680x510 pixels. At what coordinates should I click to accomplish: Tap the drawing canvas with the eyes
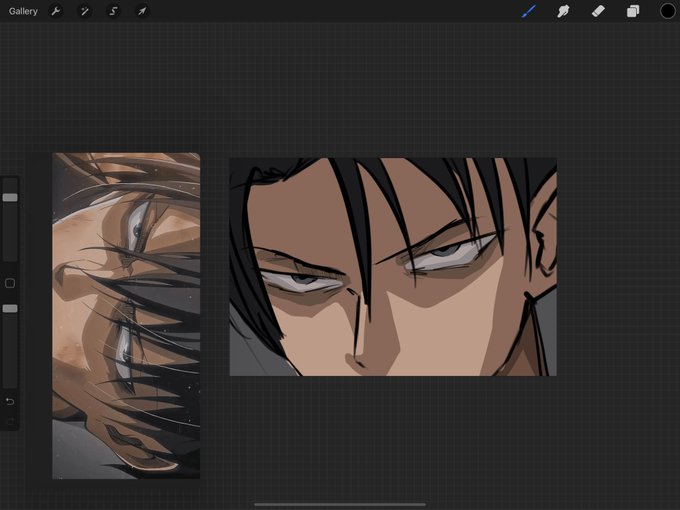[x=393, y=267]
